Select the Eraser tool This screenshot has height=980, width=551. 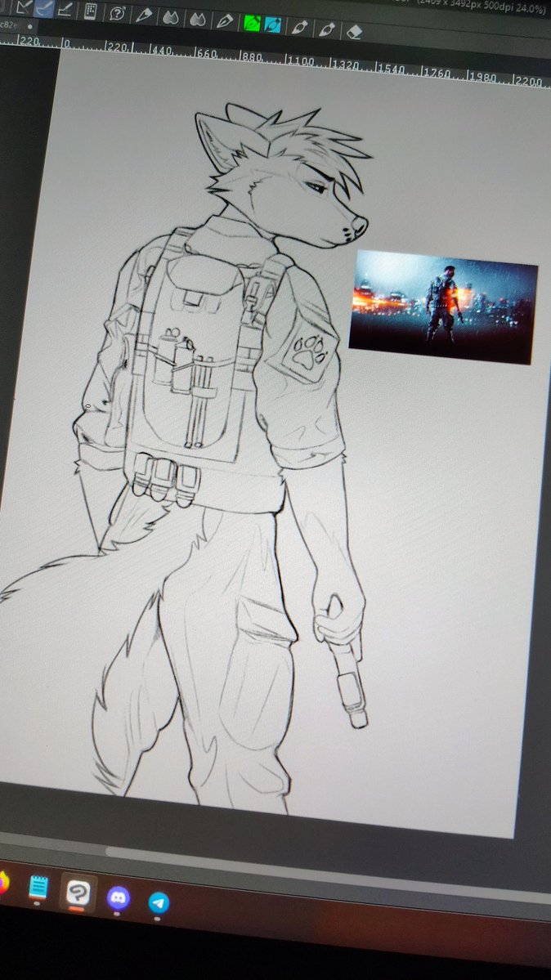click(x=354, y=30)
